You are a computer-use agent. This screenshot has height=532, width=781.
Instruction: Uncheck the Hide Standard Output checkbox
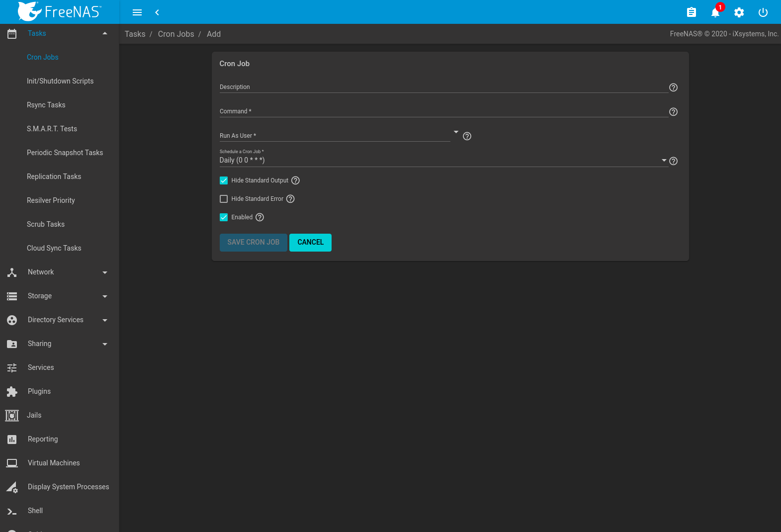click(x=224, y=180)
